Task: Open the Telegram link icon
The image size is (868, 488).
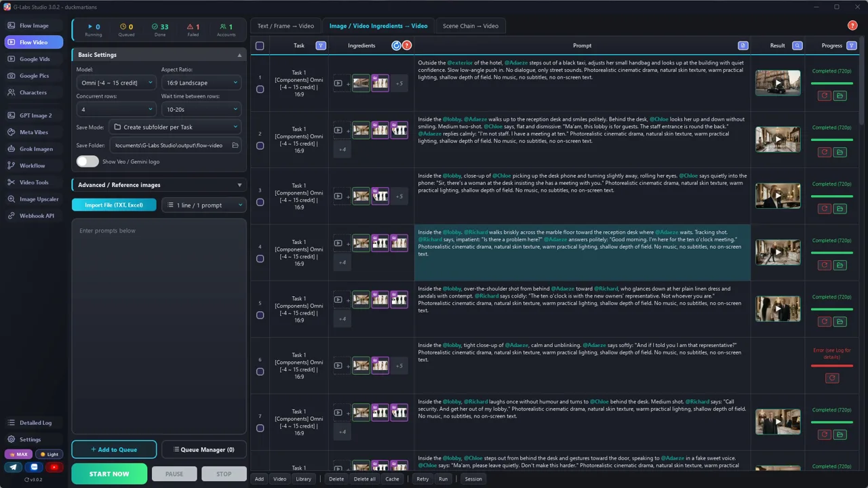Action: pos(14,467)
